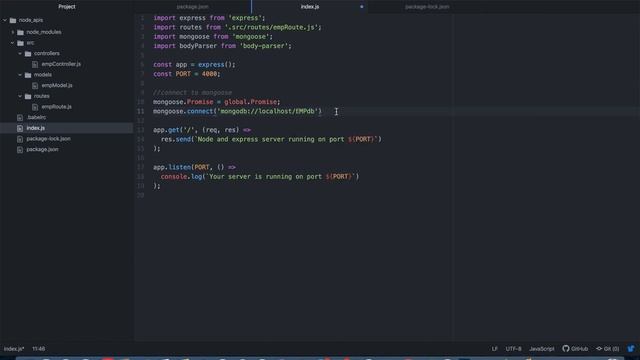Click the index.js file icon in tree

(x=20, y=128)
